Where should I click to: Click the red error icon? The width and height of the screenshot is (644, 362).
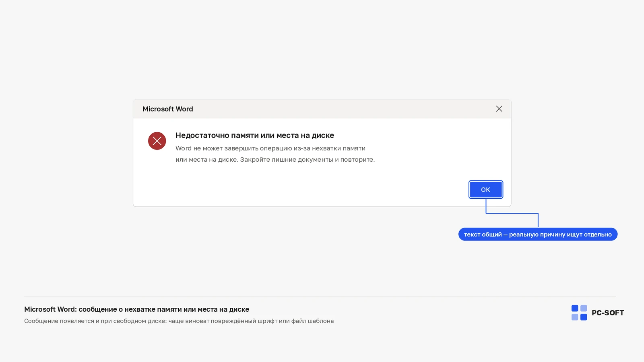[157, 141]
